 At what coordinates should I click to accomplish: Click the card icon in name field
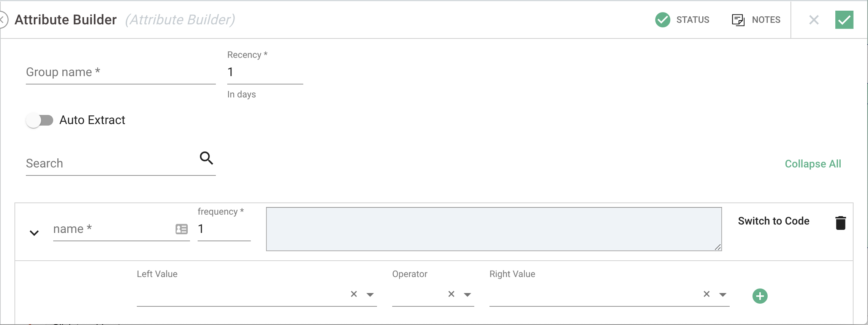[182, 229]
